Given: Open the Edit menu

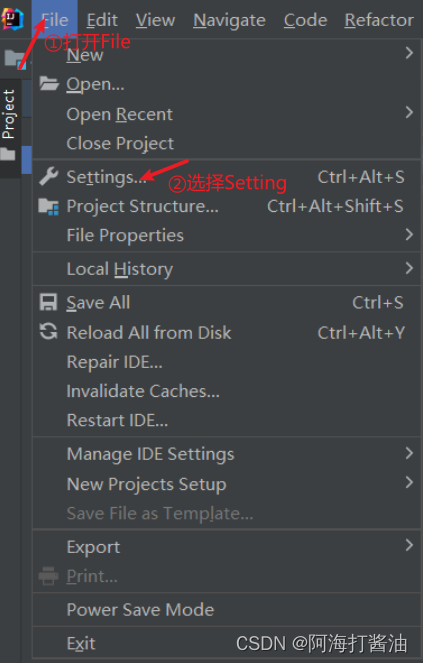Looking at the screenshot, I should point(102,20).
